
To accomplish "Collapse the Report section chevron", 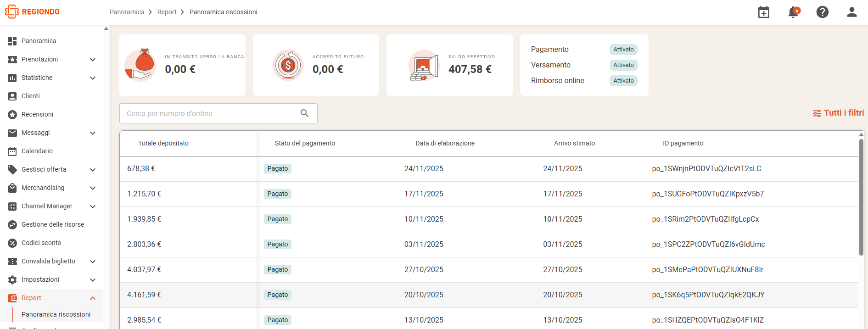I will pyautogui.click(x=93, y=298).
